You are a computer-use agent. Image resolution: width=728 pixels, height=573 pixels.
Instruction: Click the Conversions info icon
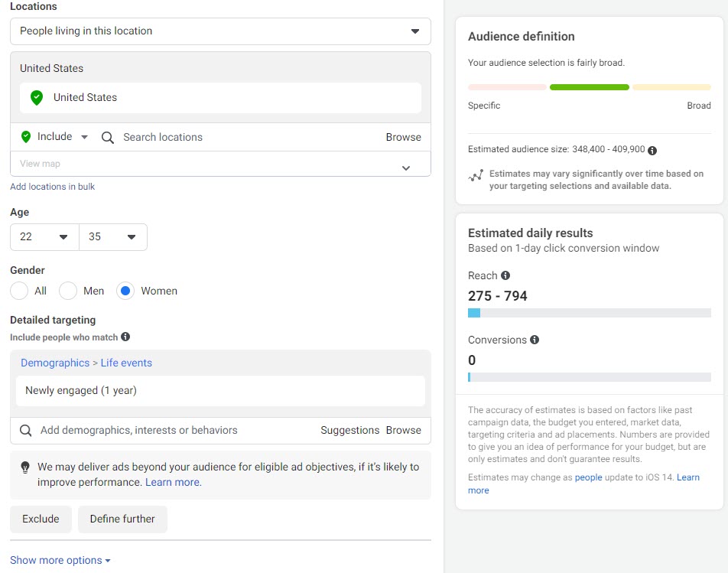[535, 340]
